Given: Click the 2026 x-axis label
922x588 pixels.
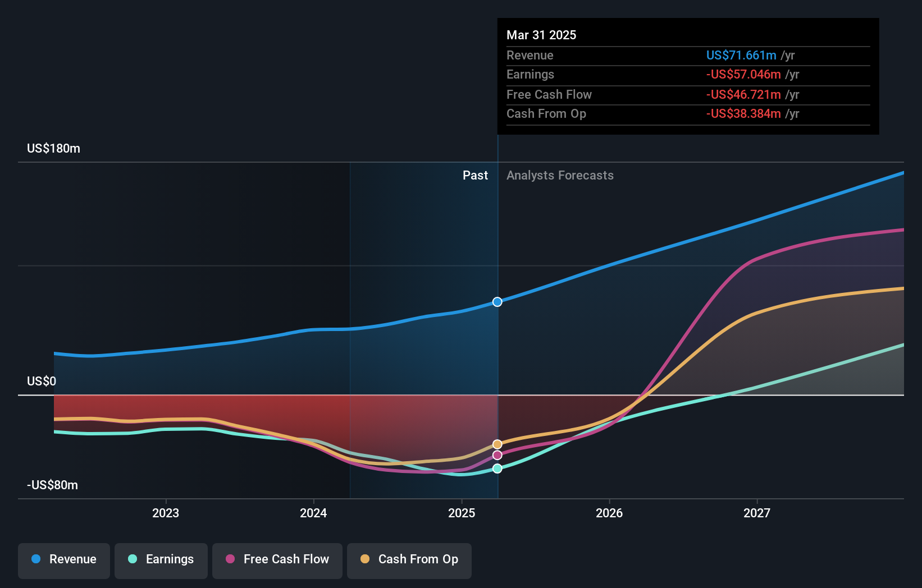Looking at the screenshot, I should coord(609,513).
